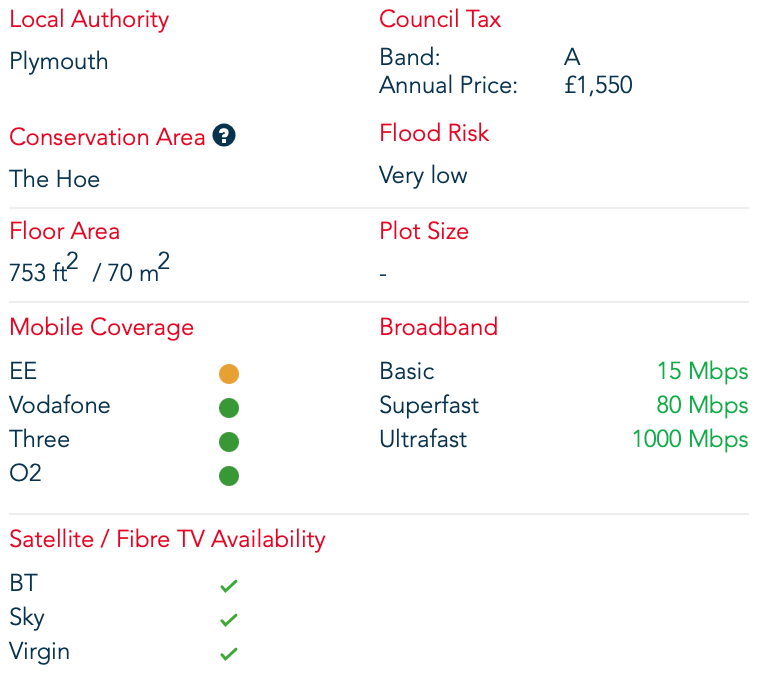Click the Satellite / Fibre TV Availability heading
The image size is (761, 675).
click(x=167, y=539)
